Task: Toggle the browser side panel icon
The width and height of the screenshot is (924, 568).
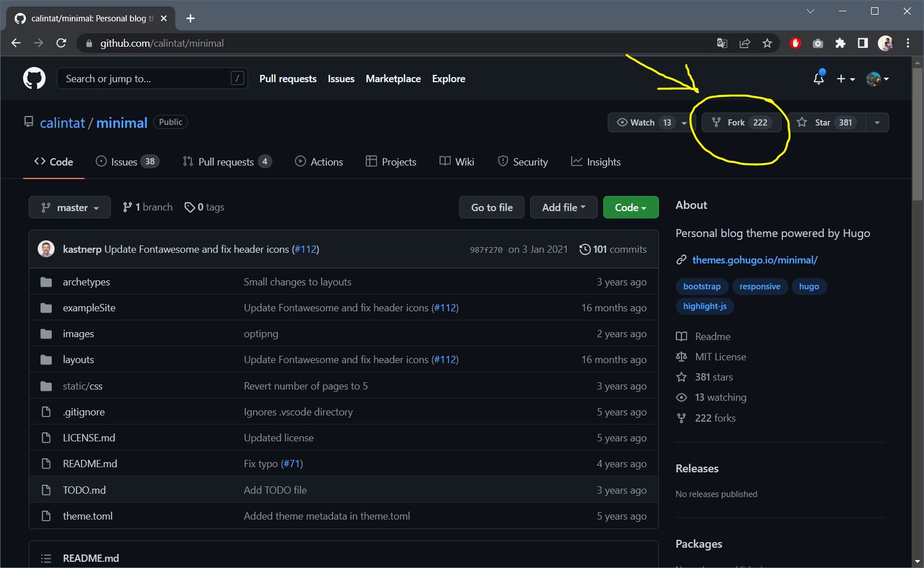Action: click(863, 43)
